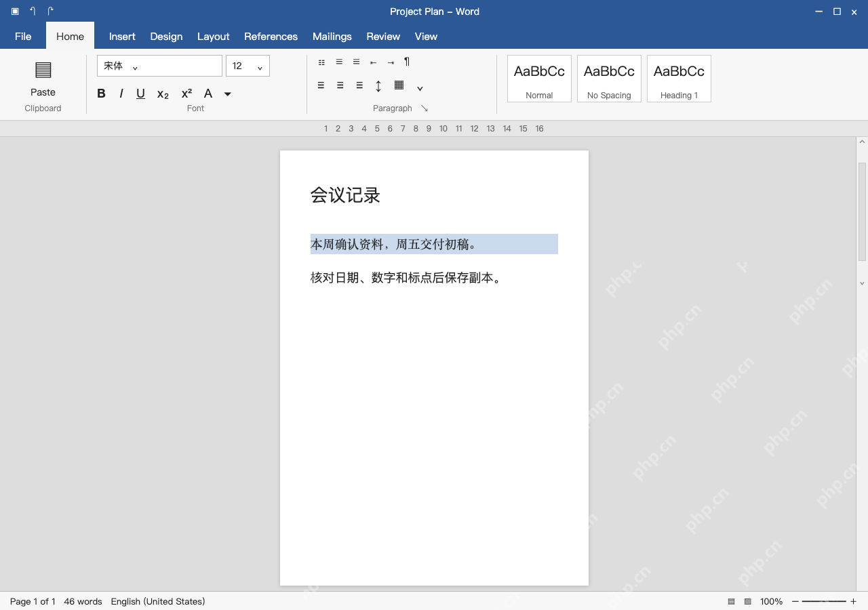Apply the Normal style
The width and height of the screenshot is (868, 610).
click(539, 79)
